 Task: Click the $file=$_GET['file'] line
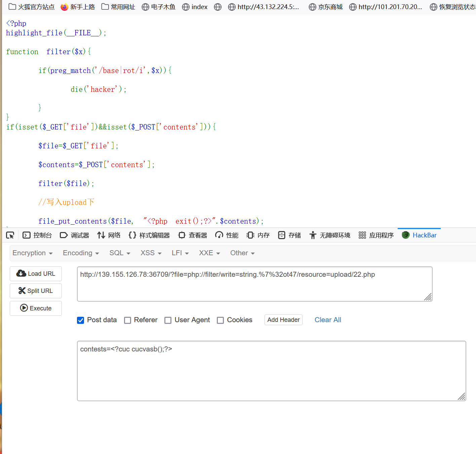(78, 146)
